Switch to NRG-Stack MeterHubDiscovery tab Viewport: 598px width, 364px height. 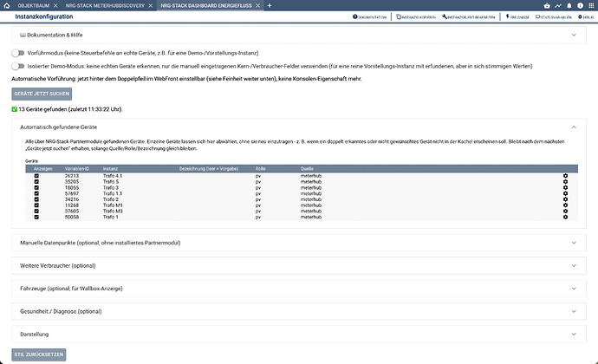click(105, 5)
